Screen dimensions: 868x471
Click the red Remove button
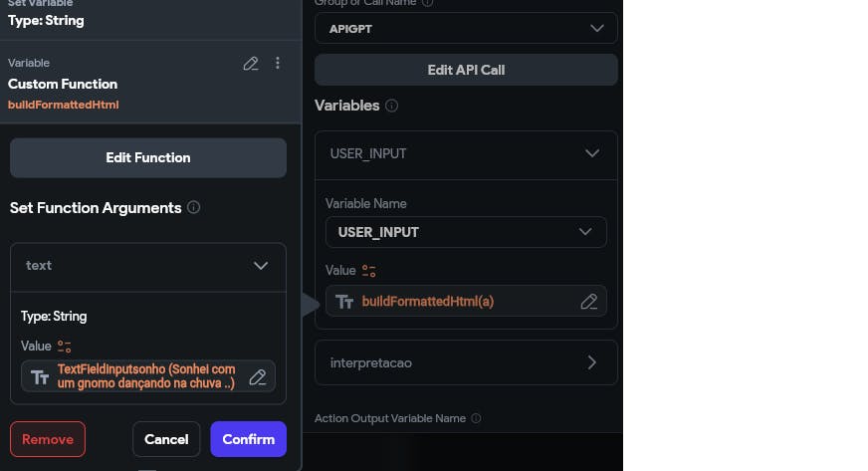point(48,439)
